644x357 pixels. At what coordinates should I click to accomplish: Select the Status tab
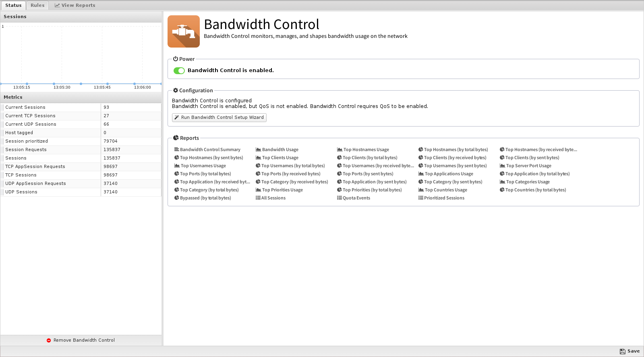click(x=13, y=5)
